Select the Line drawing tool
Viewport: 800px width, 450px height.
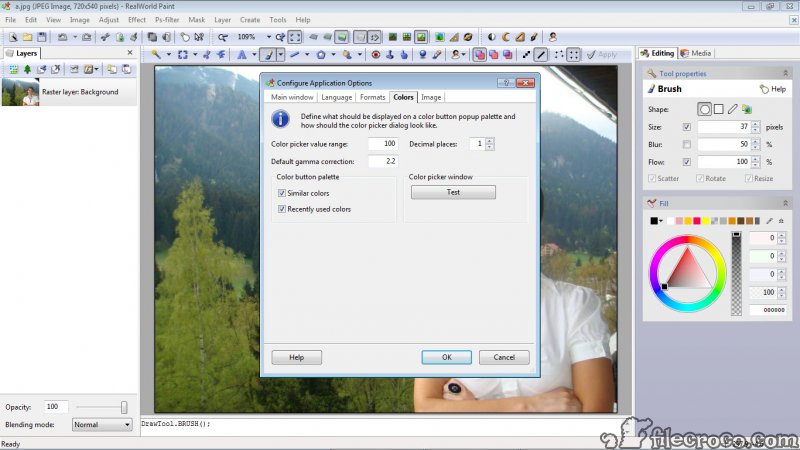tap(294, 54)
